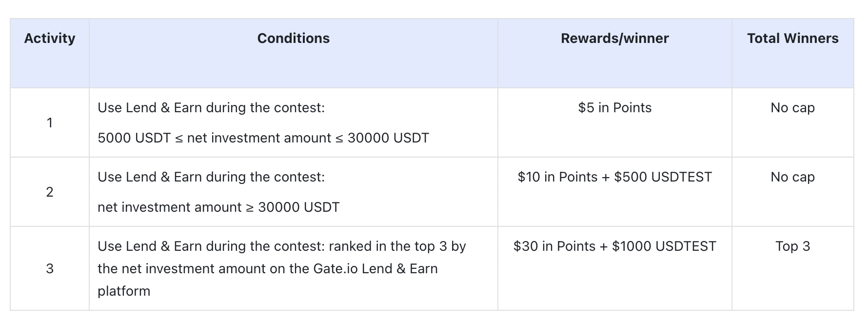Click No cap for activity 1
The width and height of the screenshot is (868, 323).
point(792,108)
